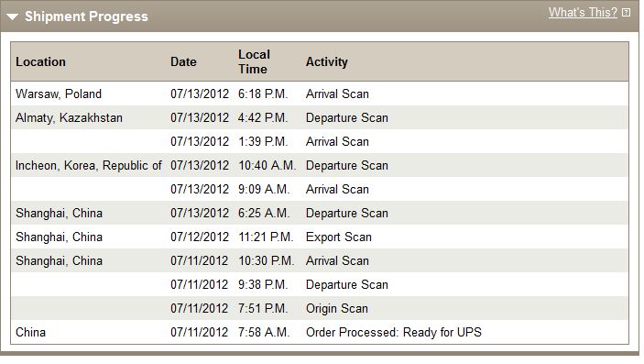This screenshot has width=644, height=364.
Task: Click the China location in last row
Action: (x=30, y=332)
